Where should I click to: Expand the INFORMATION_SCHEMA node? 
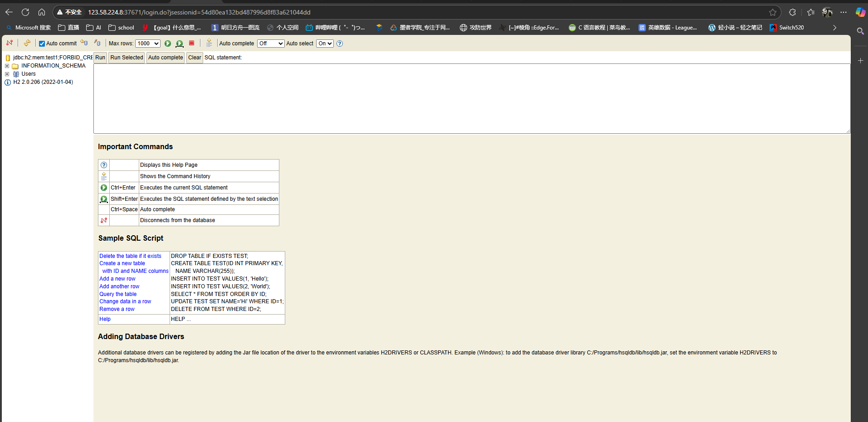(7, 65)
